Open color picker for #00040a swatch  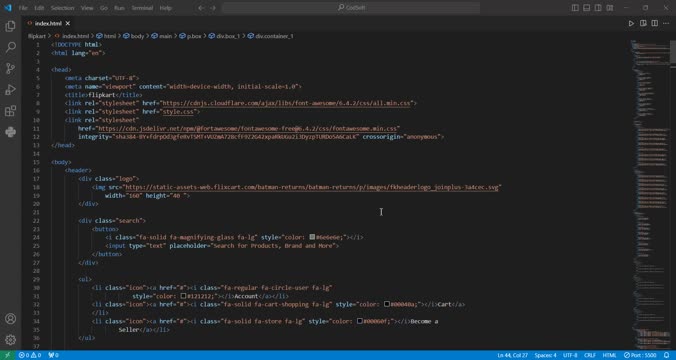click(387, 304)
